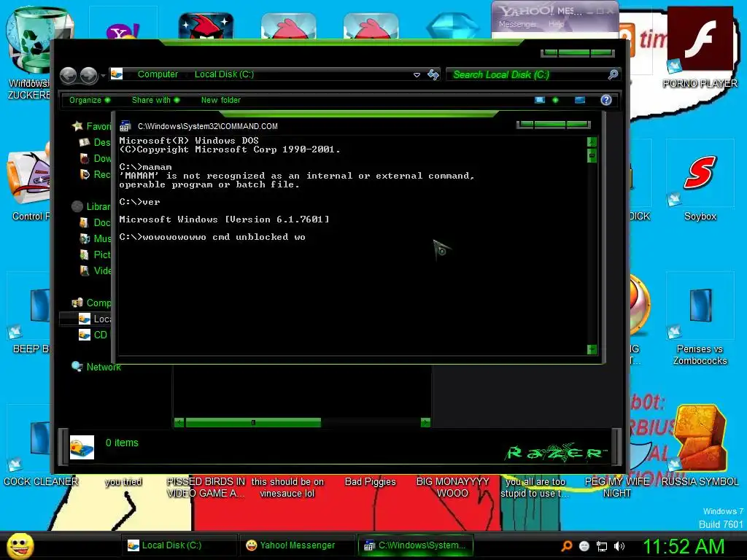Go back with the Explorer back arrow
This screenshot has width=747, height=560.
69,75
